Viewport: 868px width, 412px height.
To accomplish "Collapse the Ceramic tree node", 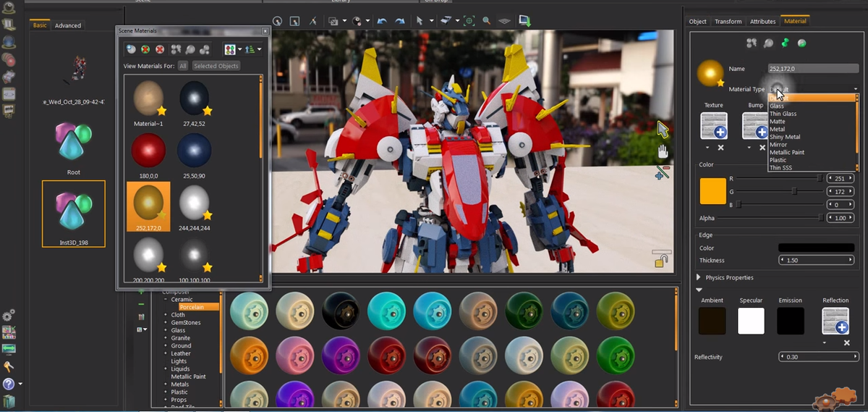I will pos(166,299).
